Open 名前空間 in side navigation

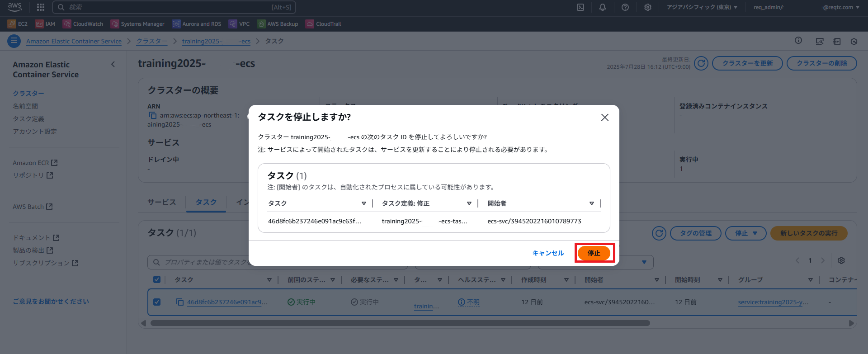(25, 106)
